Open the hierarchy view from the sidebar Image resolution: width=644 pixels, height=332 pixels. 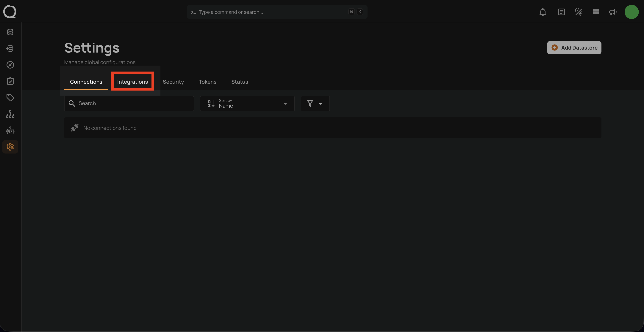point(10,114)
